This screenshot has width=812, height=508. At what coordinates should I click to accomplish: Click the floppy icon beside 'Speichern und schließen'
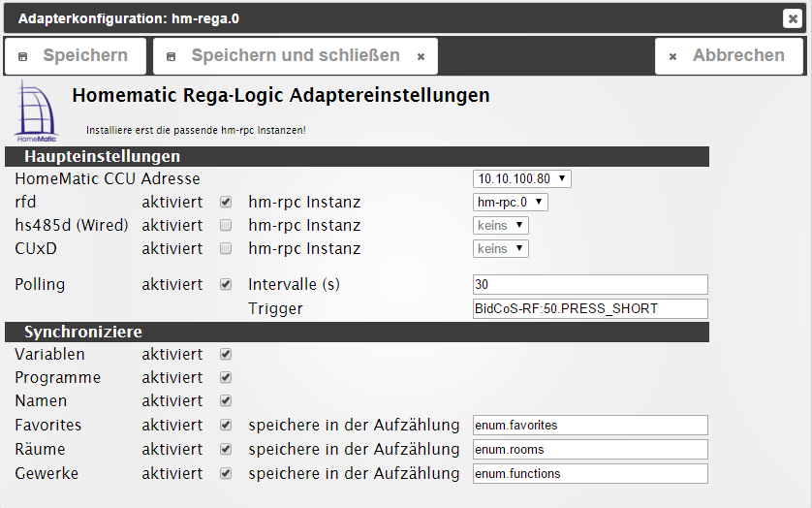(171, 56)
